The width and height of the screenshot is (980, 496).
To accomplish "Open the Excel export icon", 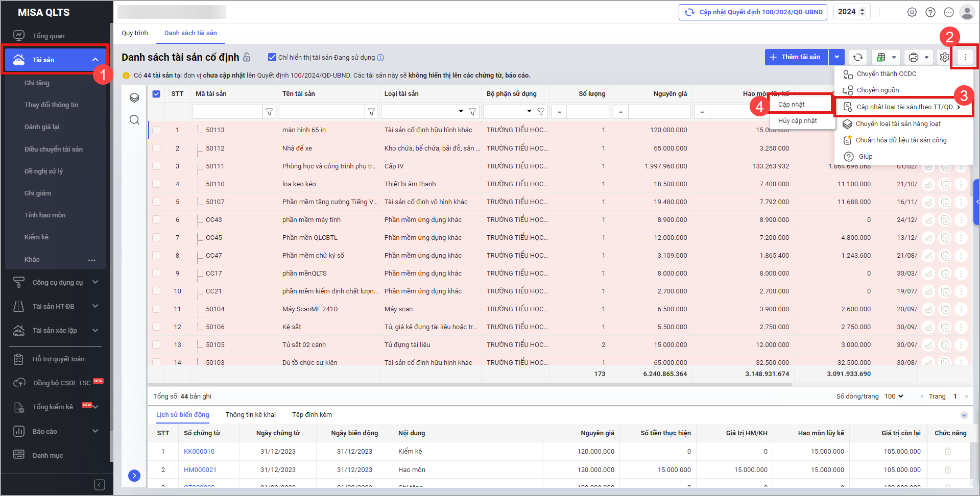I will [881, 57].
